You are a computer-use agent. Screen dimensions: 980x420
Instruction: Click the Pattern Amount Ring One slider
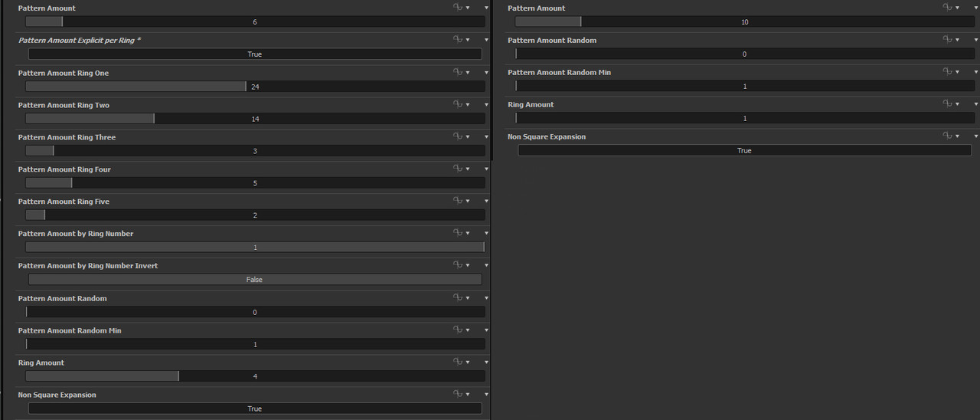pyautogui.click(x=255, y=87)
